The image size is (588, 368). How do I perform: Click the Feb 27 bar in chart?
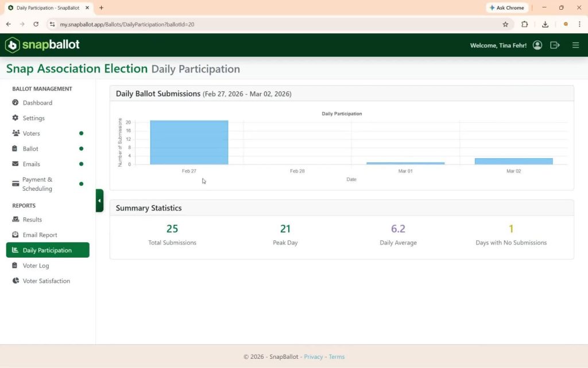(x=189, y=143)
